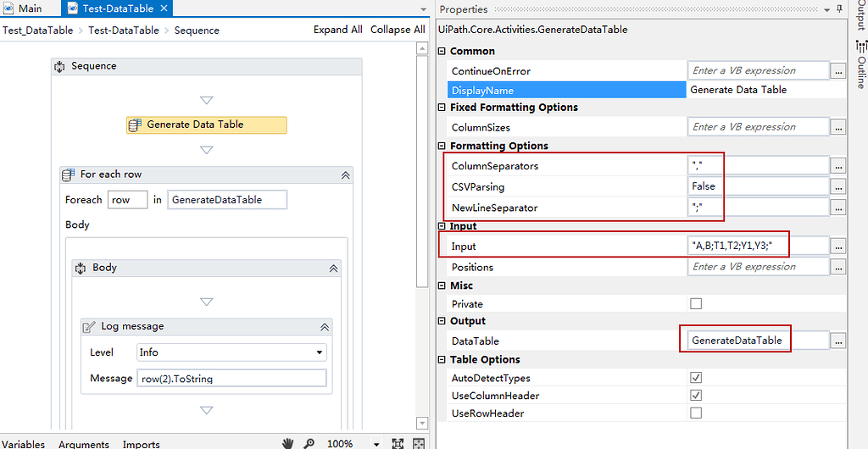The width and height of the screenshot is (868, 449).
Task: Click the Generate Data Table database icon
Action: 135,125
